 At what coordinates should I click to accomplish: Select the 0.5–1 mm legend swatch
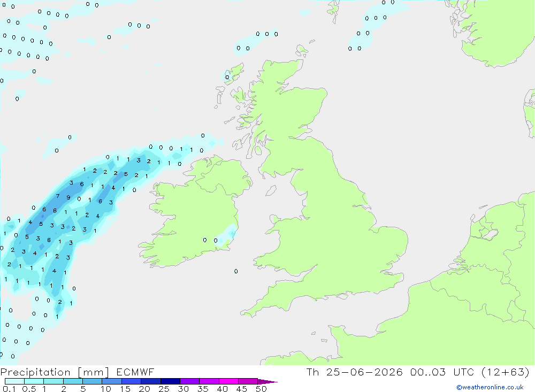point(34,381)
